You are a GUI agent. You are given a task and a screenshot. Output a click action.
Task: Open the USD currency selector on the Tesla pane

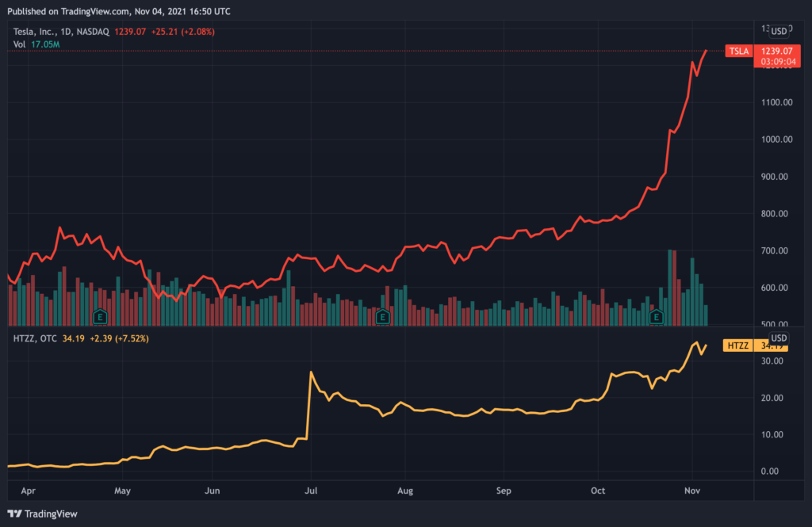tap(779, 31)
